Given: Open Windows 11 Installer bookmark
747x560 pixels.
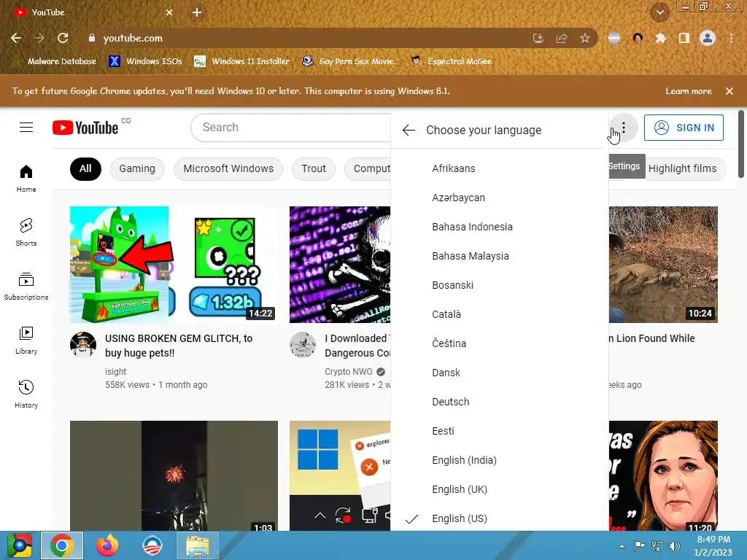Looking at the screenshot, I should [x=242, y=61].
